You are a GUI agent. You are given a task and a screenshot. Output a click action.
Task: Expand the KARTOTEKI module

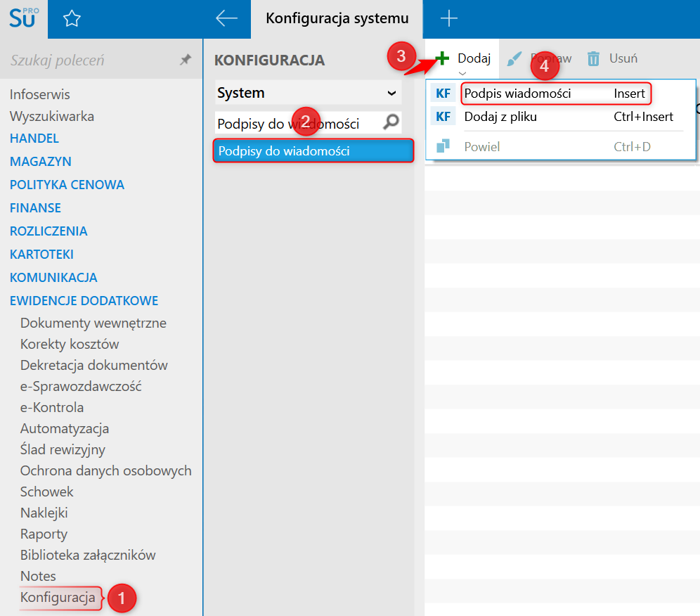pyautogui.click(x=41, y=255)
